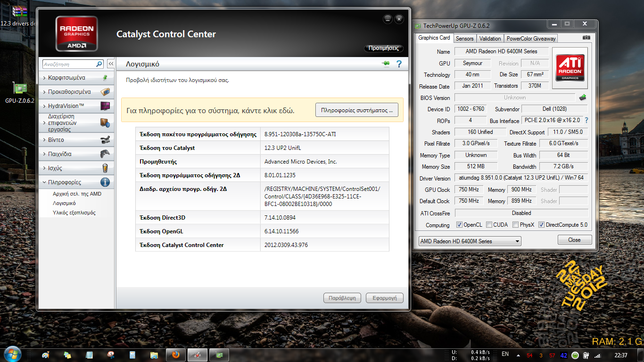Click the BIOS save chip icon in GPU-Z
The image size is (644, 362).
click(583, 98)
